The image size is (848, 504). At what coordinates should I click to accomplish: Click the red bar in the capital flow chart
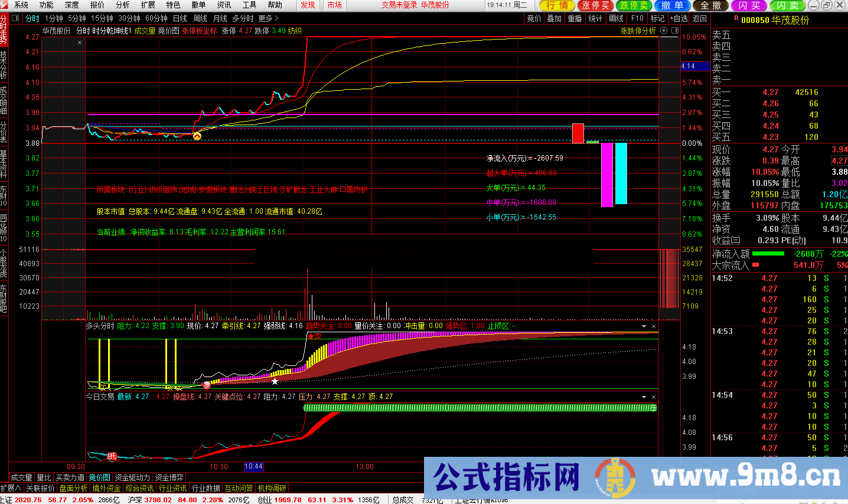coord(578,133)
